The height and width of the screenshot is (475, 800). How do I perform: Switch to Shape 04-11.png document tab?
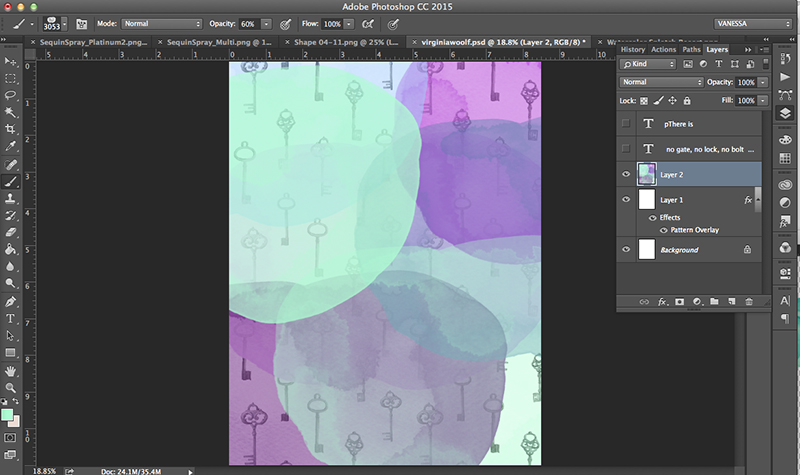click(346, 42)
